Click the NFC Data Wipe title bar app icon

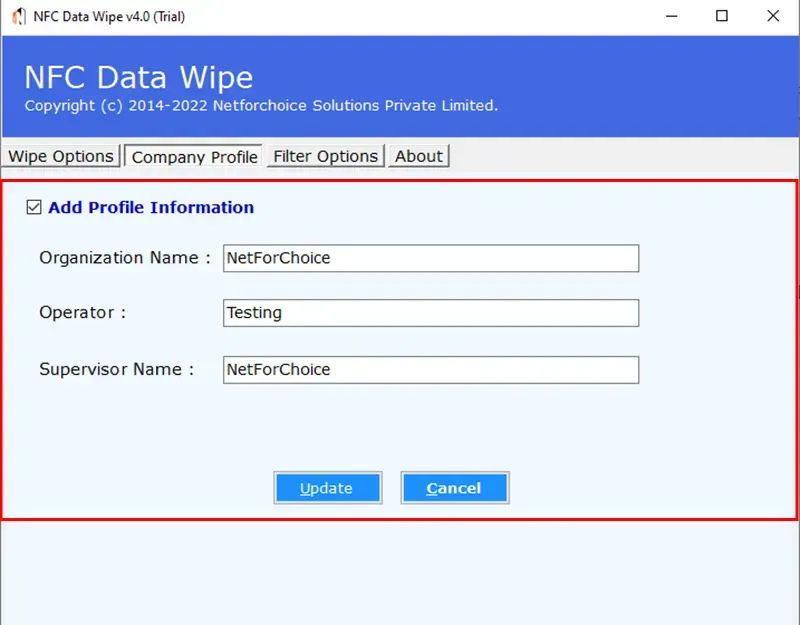(x=19, y=16)
